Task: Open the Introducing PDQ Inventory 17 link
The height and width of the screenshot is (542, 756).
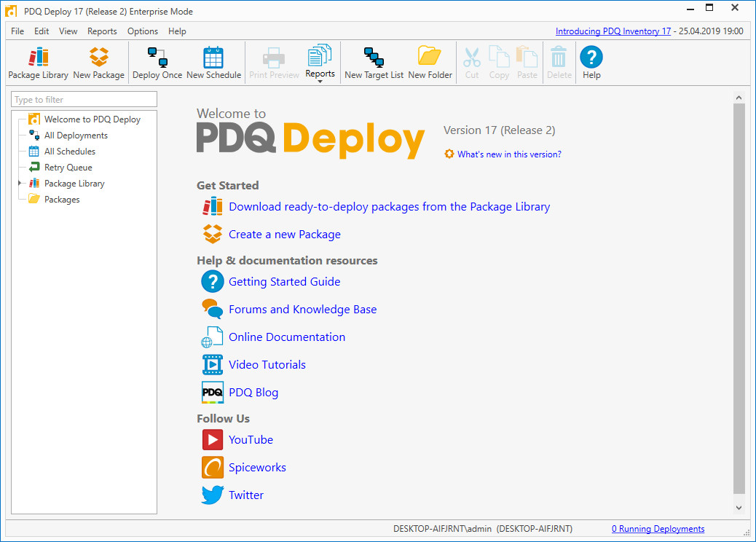Action: tap(613, 31)
